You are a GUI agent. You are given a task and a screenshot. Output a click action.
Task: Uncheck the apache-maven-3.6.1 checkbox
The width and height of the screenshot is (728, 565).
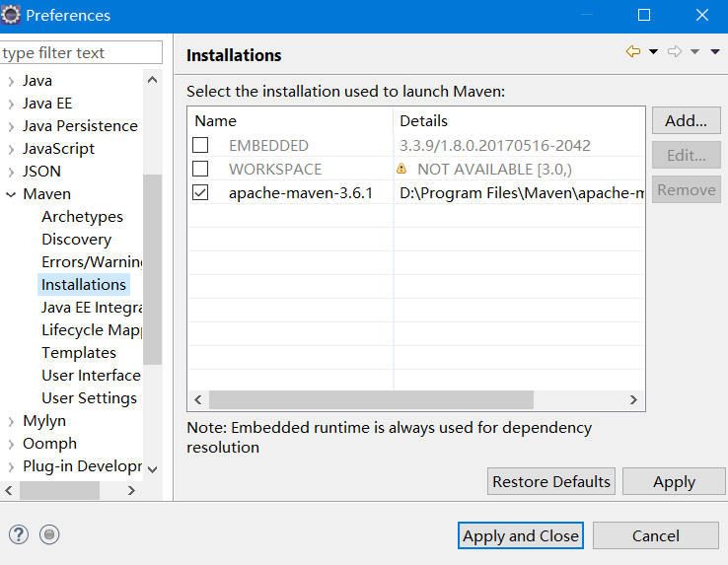200,192
